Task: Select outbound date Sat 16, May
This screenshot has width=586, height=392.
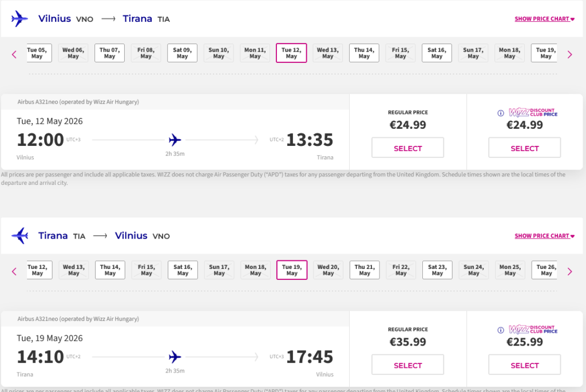Action: (437, 53)
